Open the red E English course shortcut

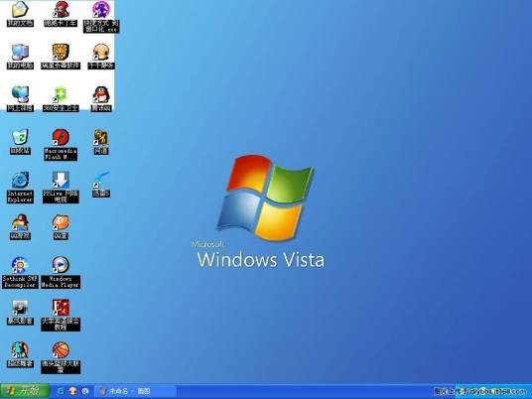[x=61, y=316]
